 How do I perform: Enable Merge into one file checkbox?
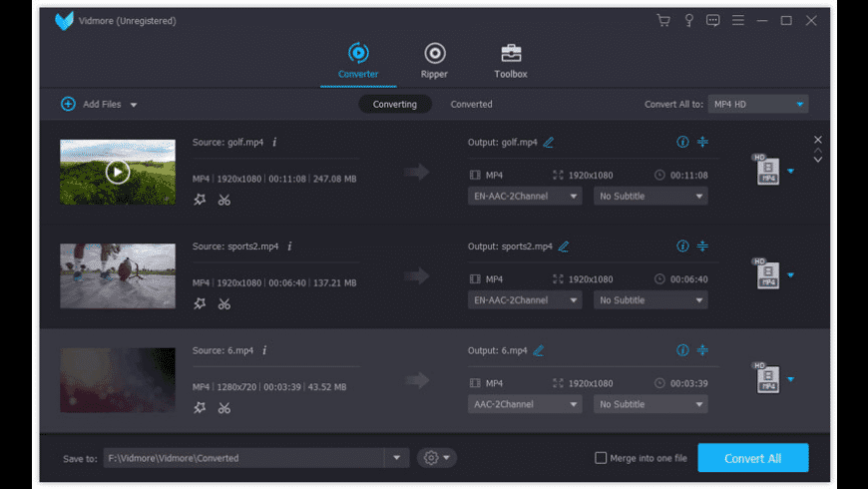(601, 458)
